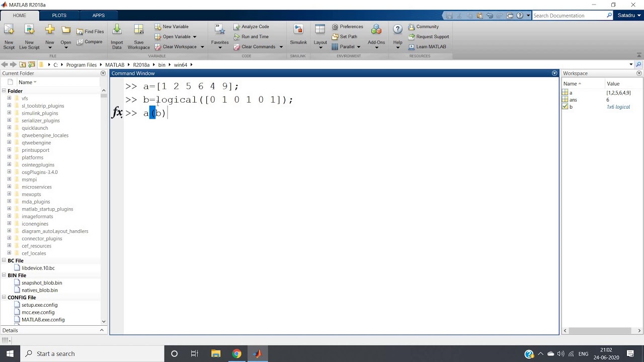
Task: Expand Clear Commands dropdown
Action: [x=281, y=47]
